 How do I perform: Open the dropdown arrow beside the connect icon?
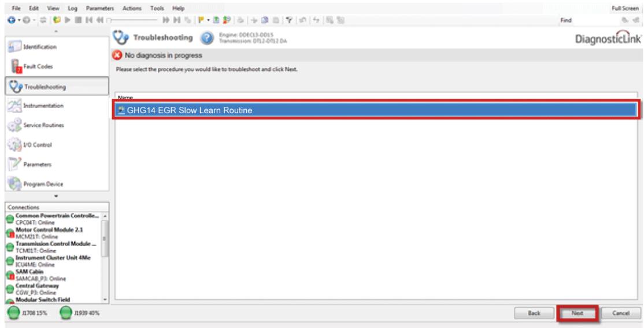pyautogui.click(x=19, y=20)
